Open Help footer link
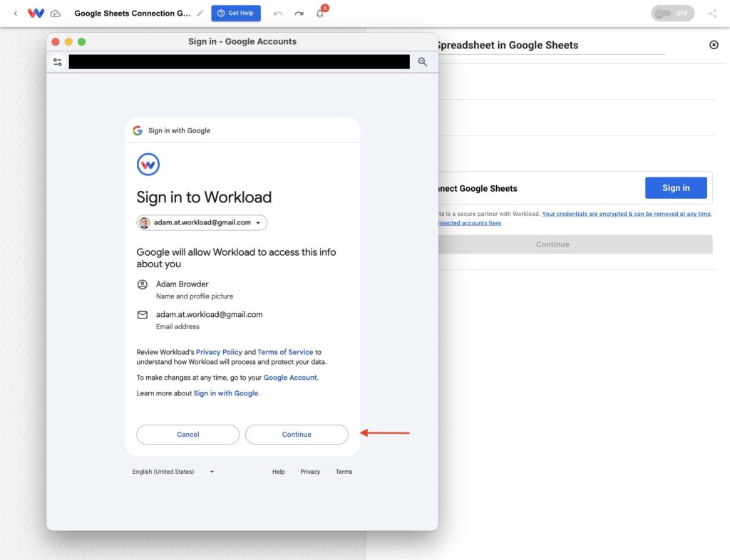This screenshot has width=730, height=560. click(279, 472)
